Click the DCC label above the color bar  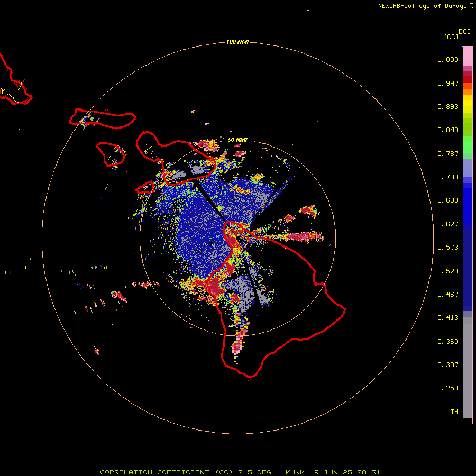[464, 32]
